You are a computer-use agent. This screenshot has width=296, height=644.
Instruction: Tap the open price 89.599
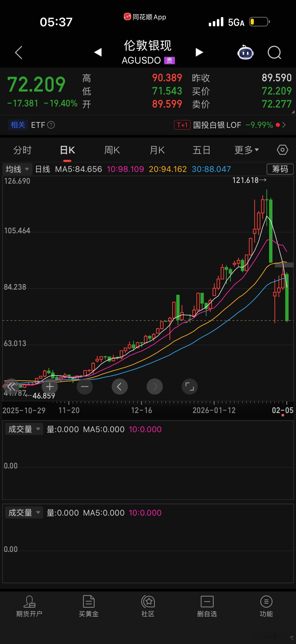[x=167, y=104]
